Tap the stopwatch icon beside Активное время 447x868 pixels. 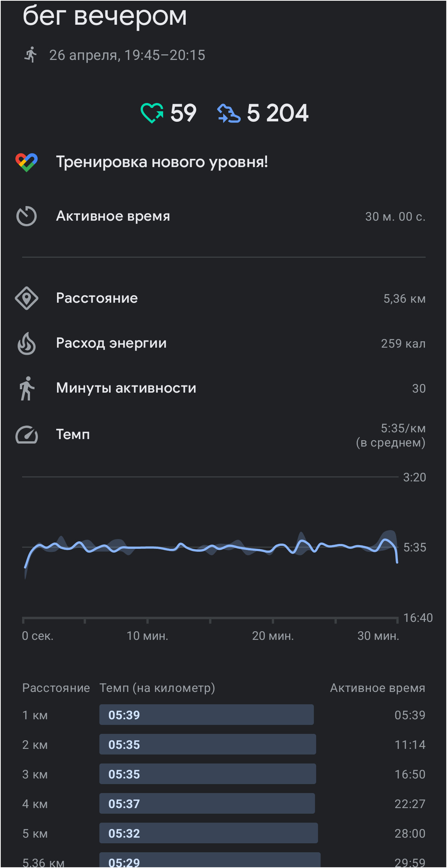tap(27, 216)
